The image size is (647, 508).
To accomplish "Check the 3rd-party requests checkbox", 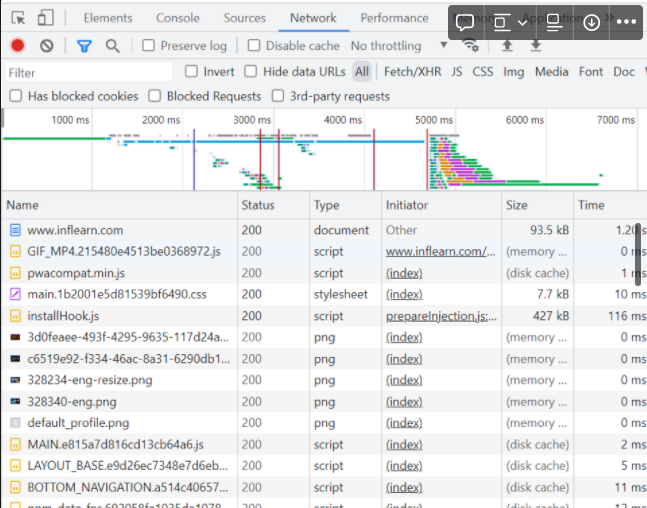I will (x=278, y=96).
